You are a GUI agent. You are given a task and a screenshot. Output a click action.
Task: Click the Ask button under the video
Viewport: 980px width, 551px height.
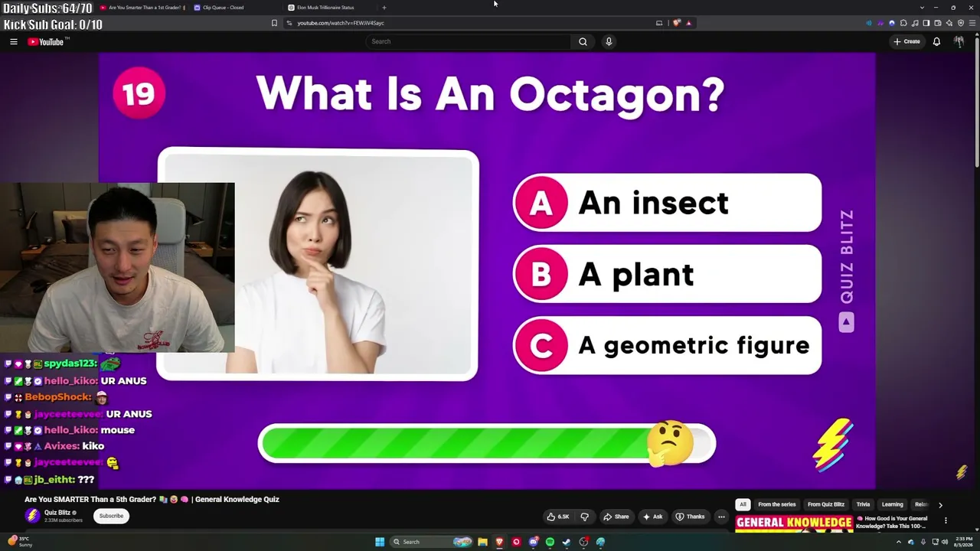pyautogui.click(x=652, y=517)
